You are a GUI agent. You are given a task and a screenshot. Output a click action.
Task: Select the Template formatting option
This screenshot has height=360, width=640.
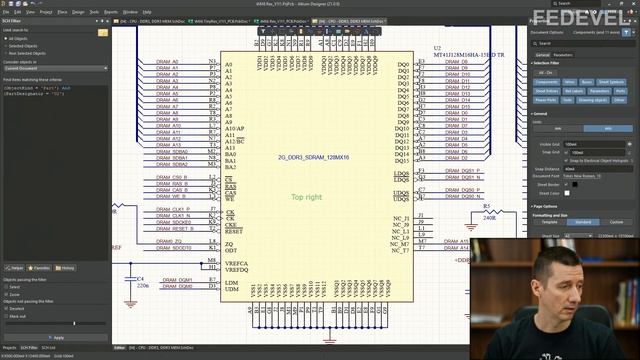(549, 222)
